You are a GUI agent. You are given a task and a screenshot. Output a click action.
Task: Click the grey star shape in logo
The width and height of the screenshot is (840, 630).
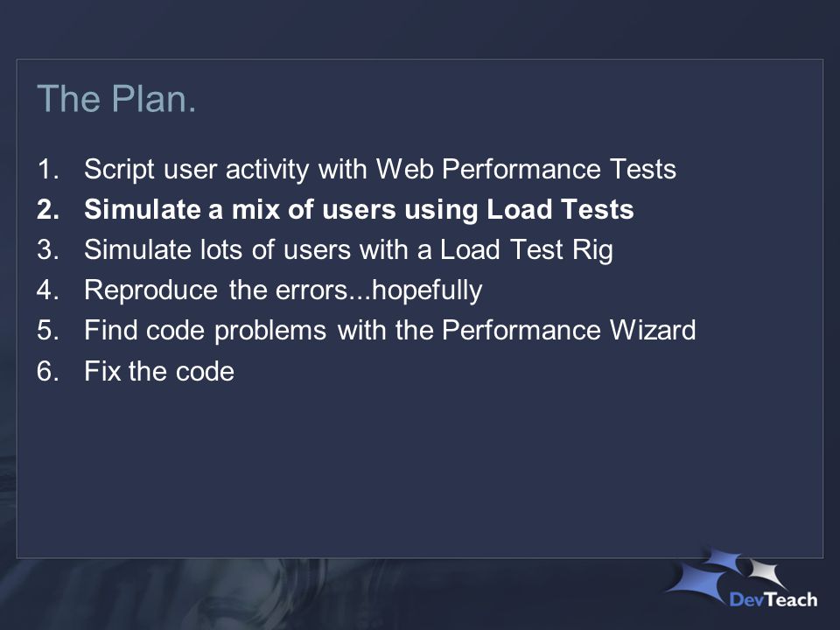(767, 572)
